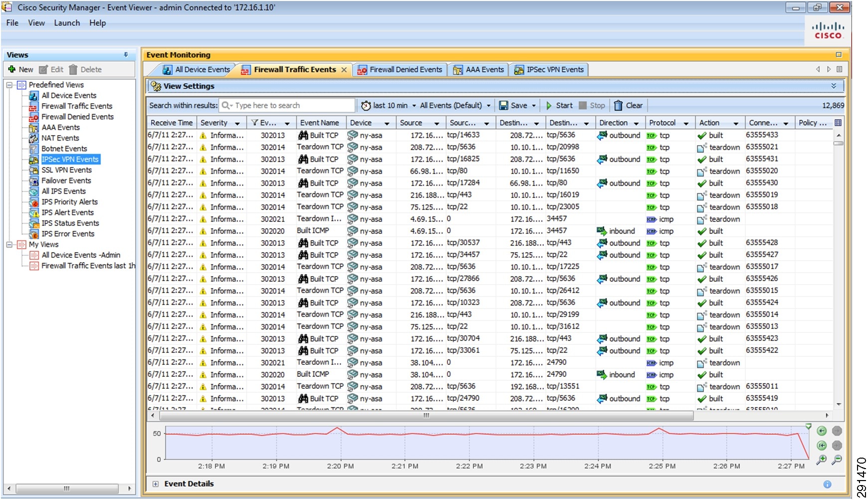
Task: Click the View Settings gear icon
Action: tap(156, 86)
